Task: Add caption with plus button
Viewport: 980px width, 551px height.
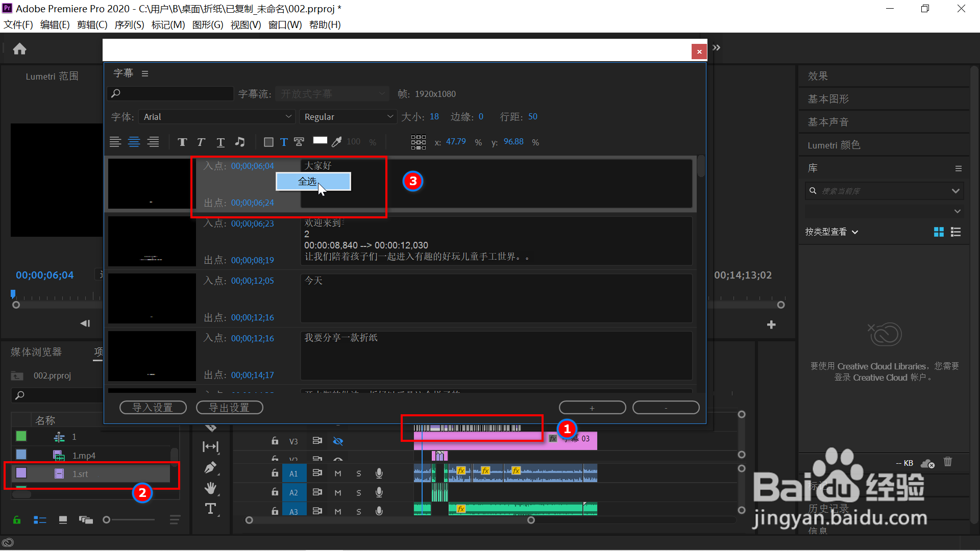Action: [x=593, y=408]
